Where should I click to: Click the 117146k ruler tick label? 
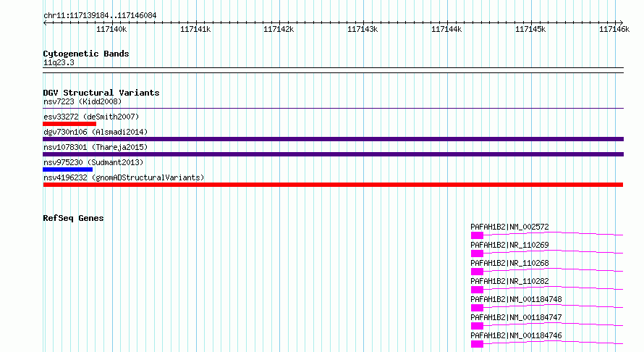click(x=614, y=29)
